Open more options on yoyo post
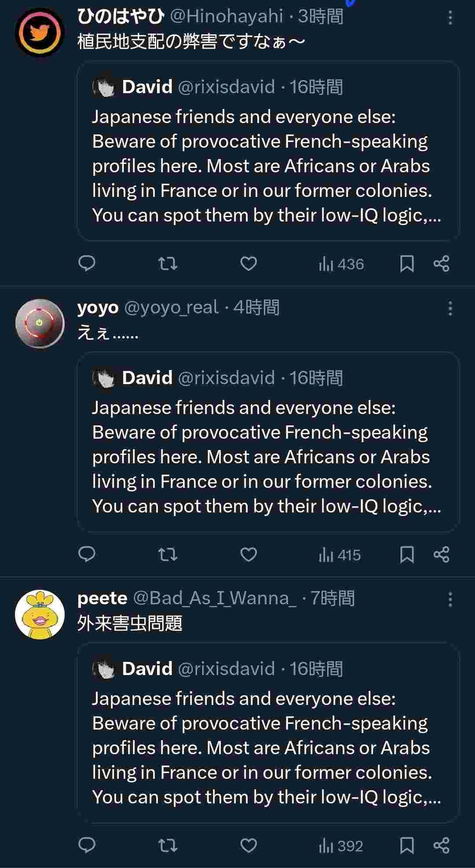475x868 pixels. pyautogui.click(x=450, y=309)
